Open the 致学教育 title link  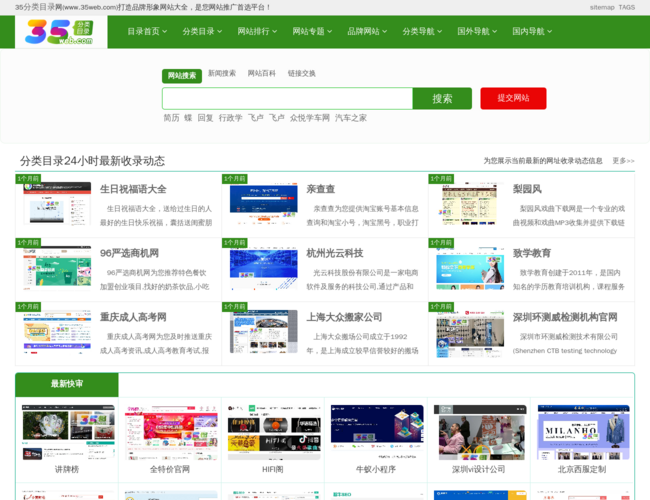[x=532, y=253]
